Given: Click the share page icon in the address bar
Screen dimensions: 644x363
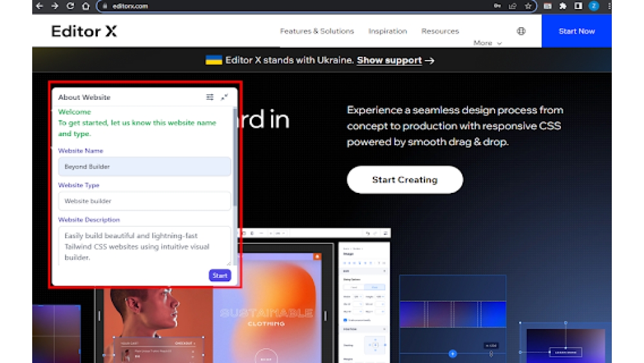Looking at the screenshot, I should click(x=513, y=6).
